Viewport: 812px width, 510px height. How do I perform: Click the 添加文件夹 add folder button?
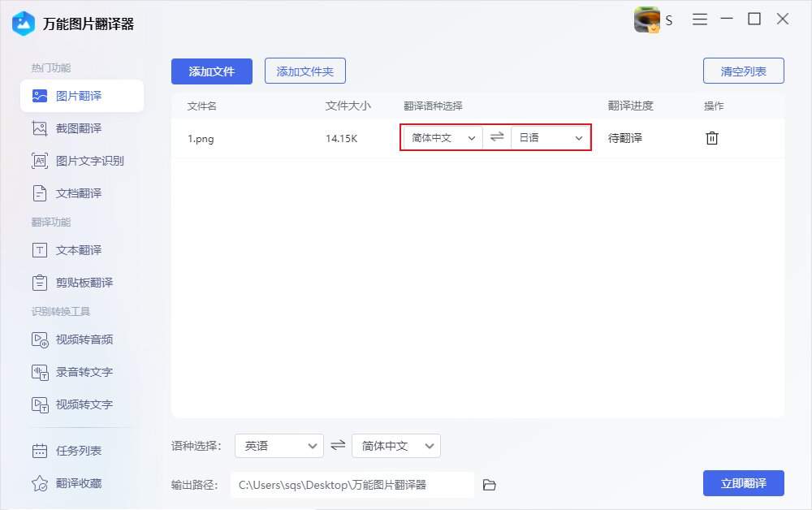(304, 71)
